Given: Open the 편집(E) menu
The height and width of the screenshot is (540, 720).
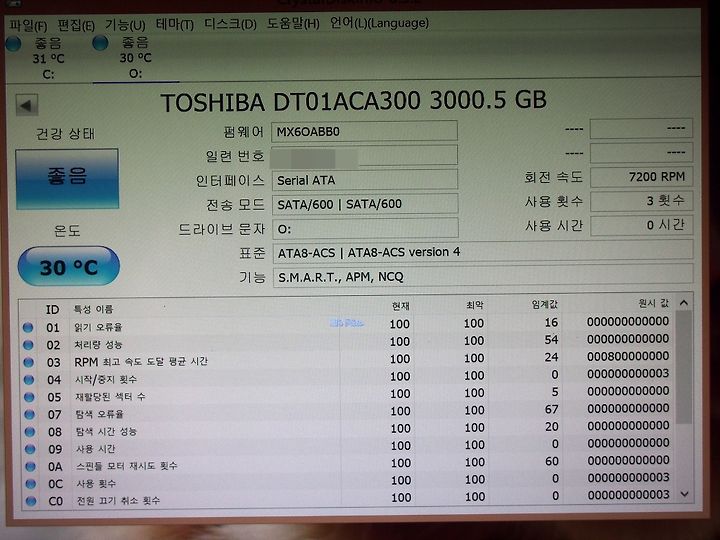Looking at the screenshot, I should pos(76,25).
